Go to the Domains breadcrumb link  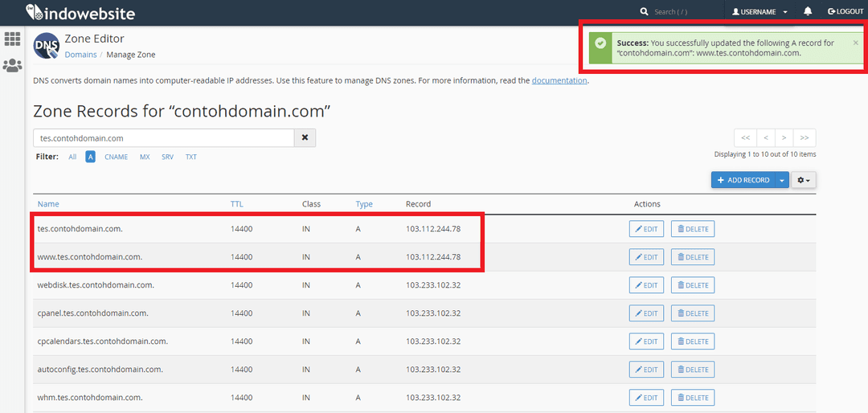pos(81,55)
